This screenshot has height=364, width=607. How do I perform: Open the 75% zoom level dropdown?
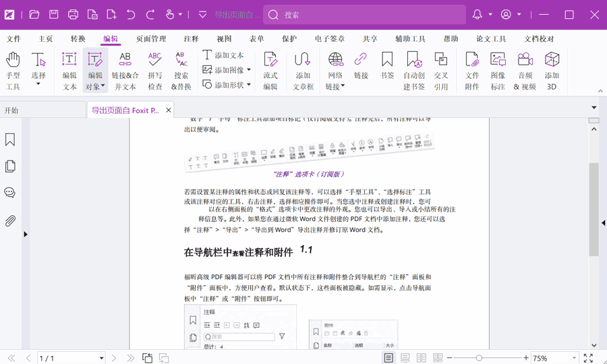pos(574,359)
